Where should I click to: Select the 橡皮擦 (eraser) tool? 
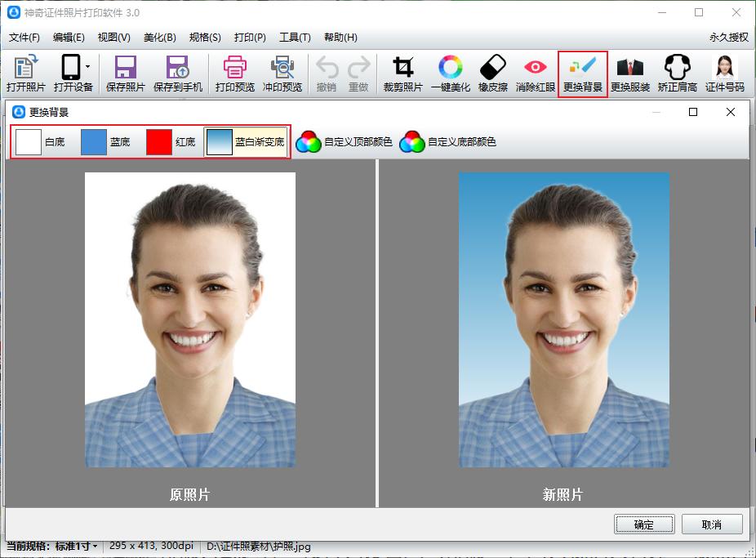[x=493, y=74]
